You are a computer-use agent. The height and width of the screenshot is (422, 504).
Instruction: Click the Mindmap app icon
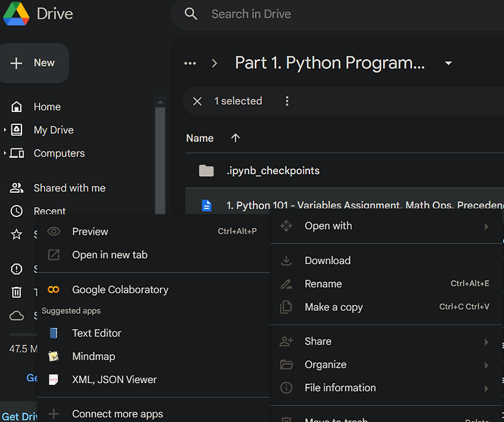click(x=54, y=356)
